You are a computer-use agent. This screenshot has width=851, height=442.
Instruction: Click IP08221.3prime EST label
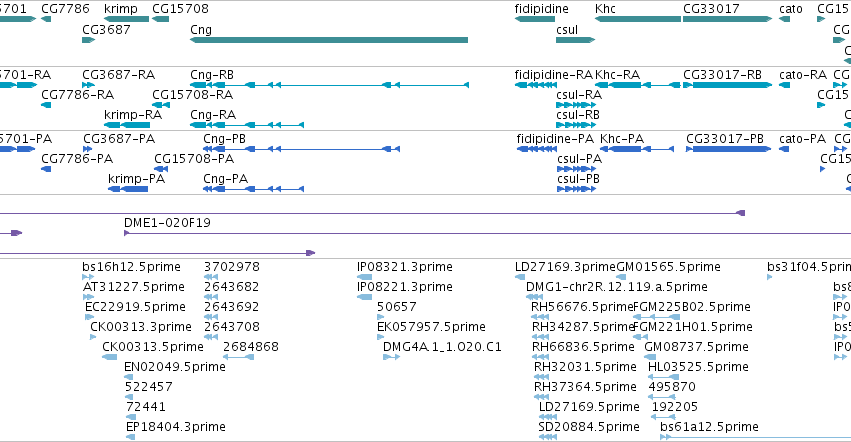(x=404, y=287)
